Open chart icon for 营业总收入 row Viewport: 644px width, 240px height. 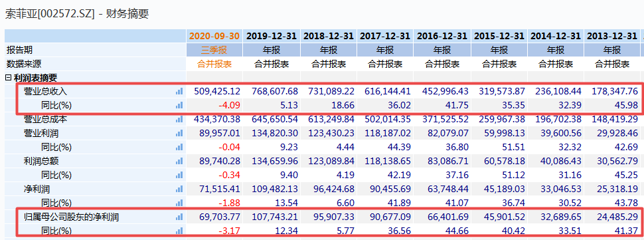point(179,91)
